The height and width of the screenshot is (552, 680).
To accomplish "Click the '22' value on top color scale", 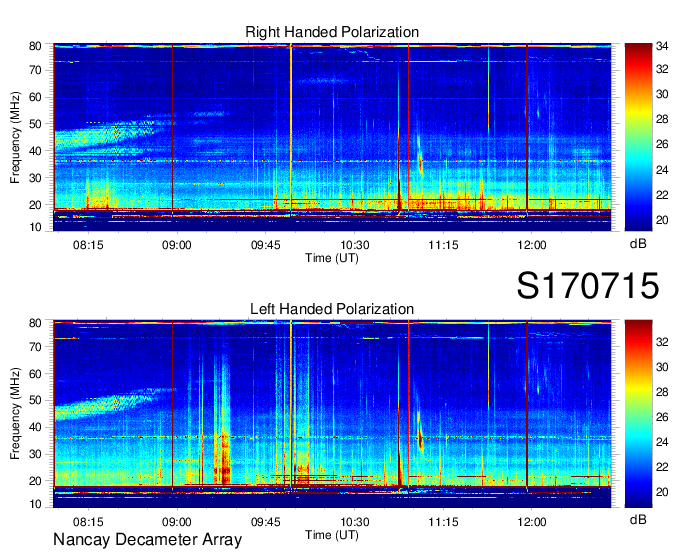I will (662, 195).
